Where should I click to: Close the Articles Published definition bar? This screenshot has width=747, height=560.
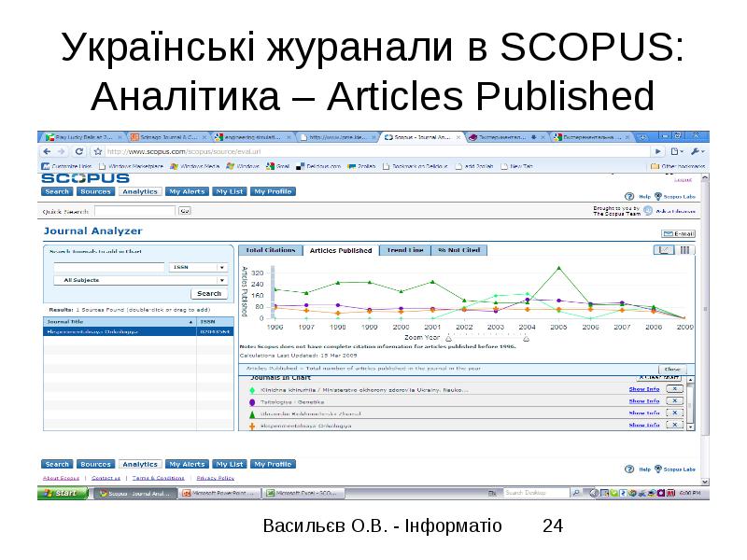click(x=672, y=369)
